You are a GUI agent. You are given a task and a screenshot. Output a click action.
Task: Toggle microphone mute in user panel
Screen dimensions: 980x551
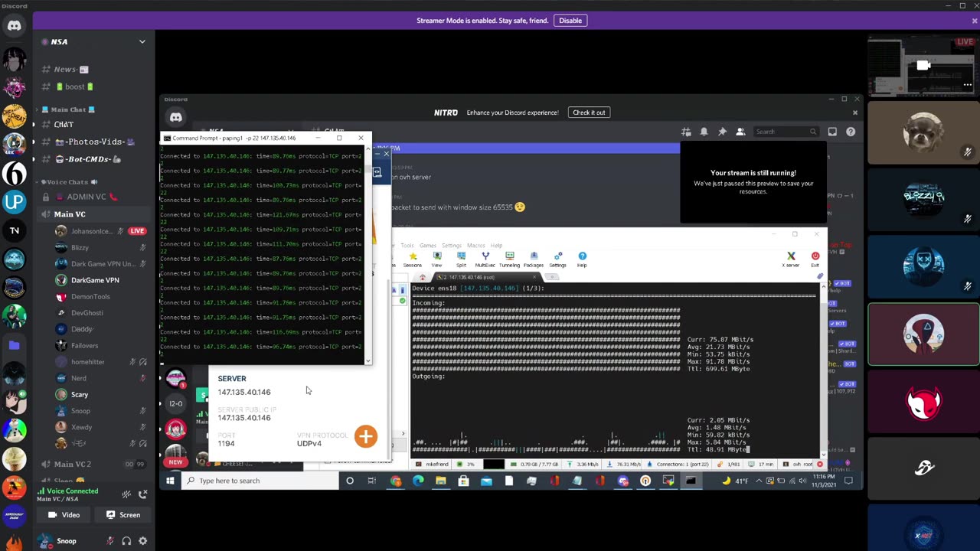click(x=110, y=541)
